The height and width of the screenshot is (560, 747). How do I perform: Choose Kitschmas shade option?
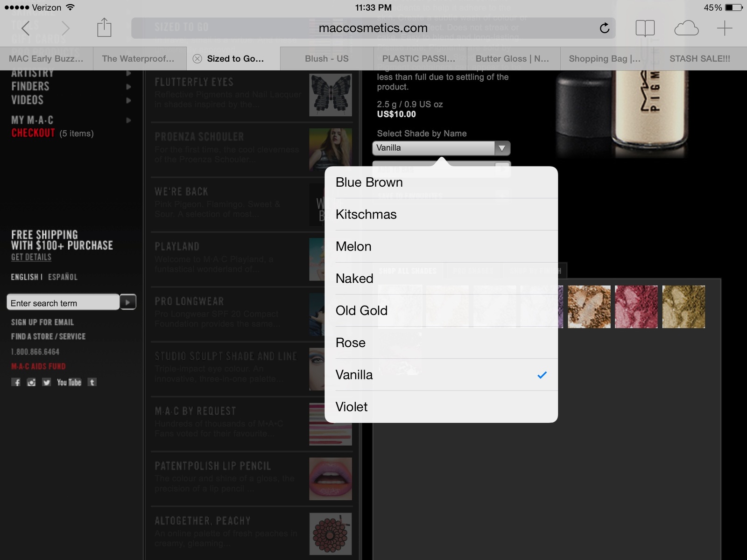click(441, 214)
